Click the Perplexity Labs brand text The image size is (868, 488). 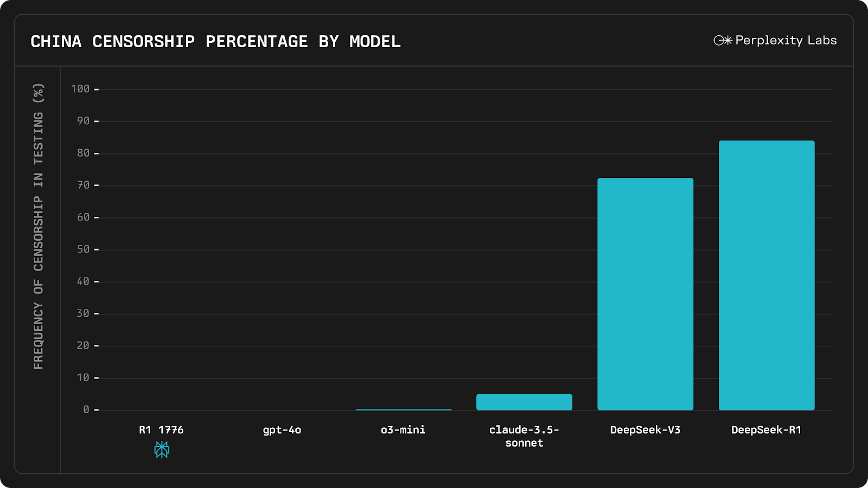point(786,41)
